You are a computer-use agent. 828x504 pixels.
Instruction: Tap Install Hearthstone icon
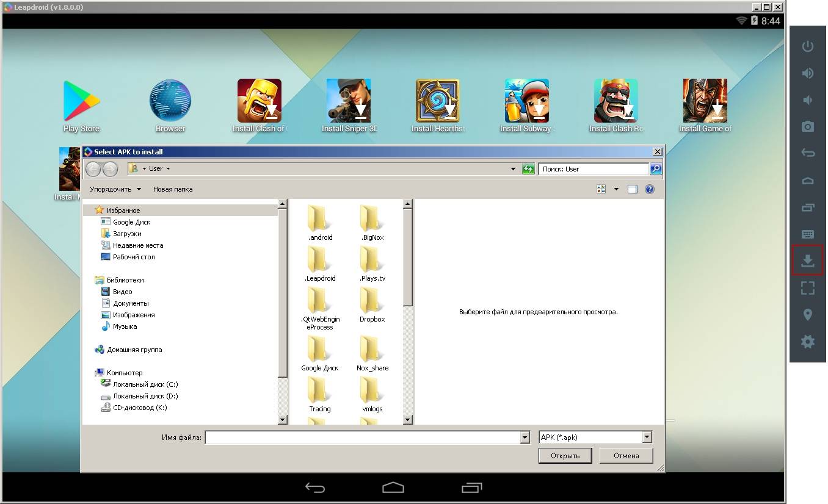click(x=438, y=106)
